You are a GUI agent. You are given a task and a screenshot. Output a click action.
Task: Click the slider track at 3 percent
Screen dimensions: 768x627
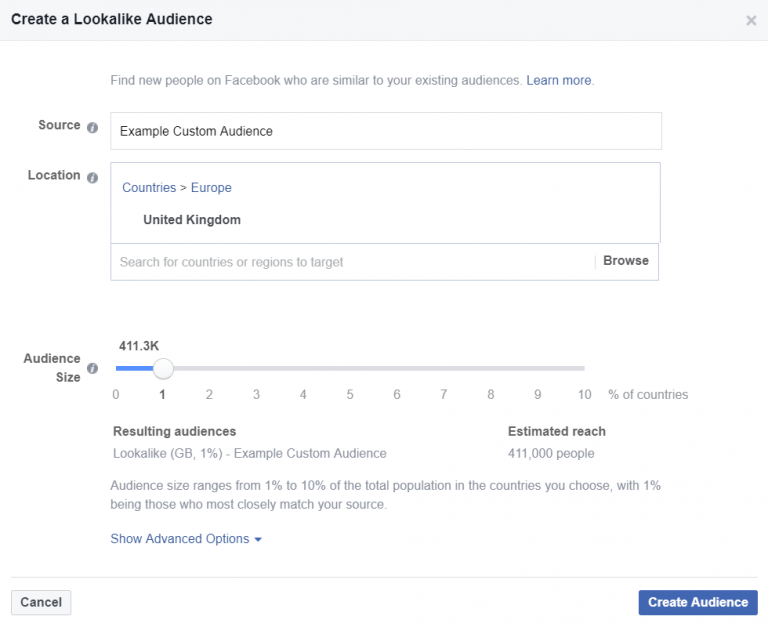click(256, 368)
